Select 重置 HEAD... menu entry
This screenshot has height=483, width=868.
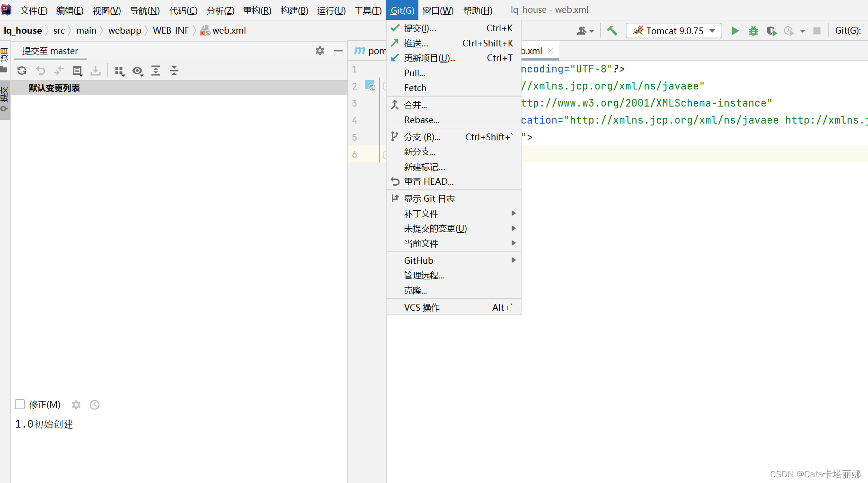(454, 181)
